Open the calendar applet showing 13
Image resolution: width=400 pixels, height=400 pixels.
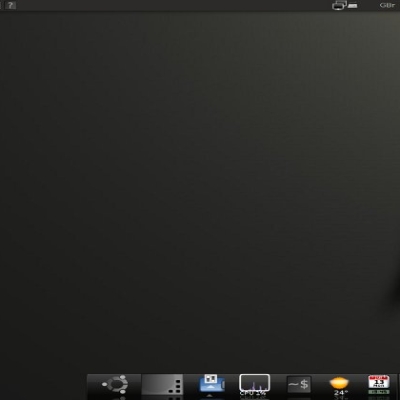[x=379, y=384]
